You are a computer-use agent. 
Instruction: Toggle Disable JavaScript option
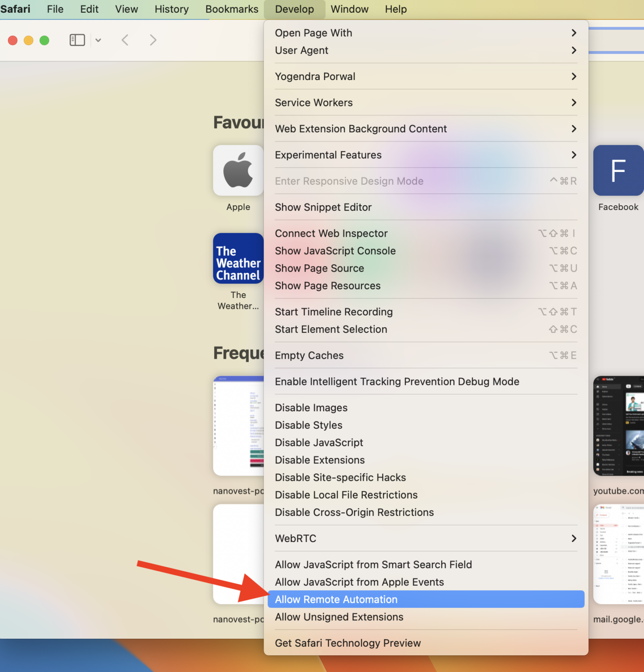pyautogui.click(x=319, y=443)
